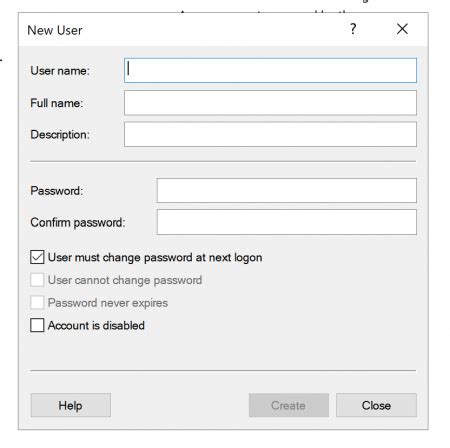Viewport: 450px width, 448px height.
Task: Enable the Password never expires checkbox
Action: [x=37, y=303]
